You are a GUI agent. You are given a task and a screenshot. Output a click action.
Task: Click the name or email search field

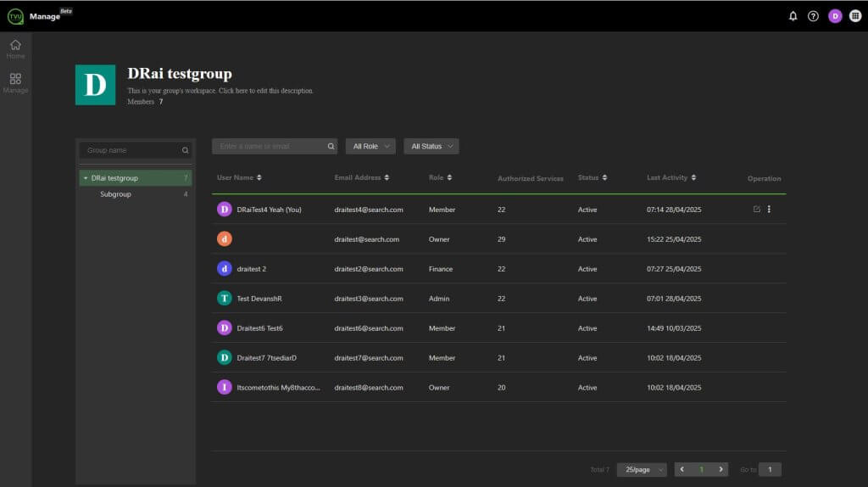pyautogui.click(x=268, y=147)
